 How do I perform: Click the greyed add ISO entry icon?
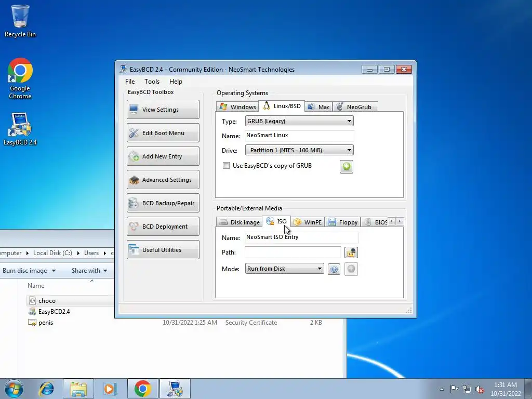click(351, 269)
